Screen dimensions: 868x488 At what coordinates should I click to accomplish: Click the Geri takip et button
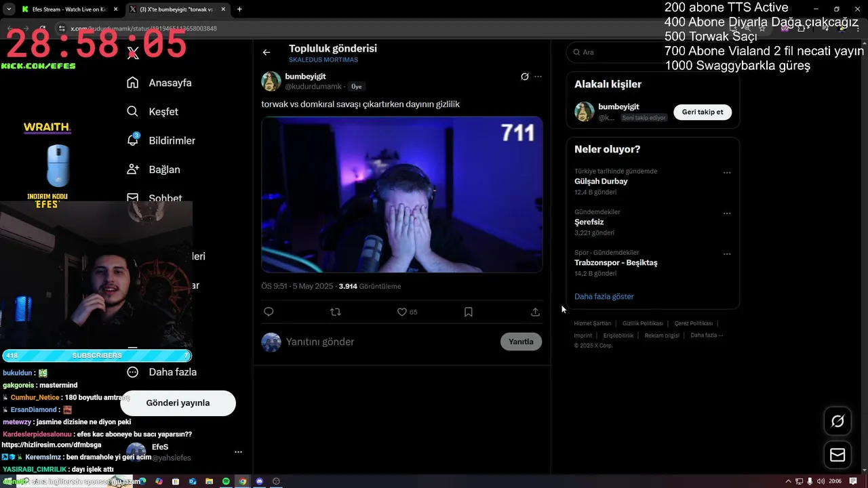coord(703,112)
